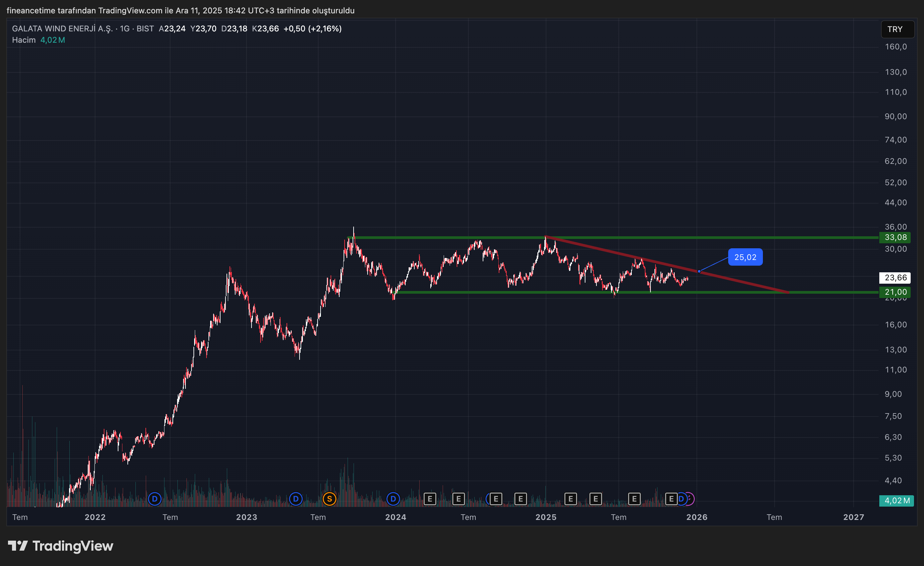Click the 2026 label on time axis

pos(697,517)
